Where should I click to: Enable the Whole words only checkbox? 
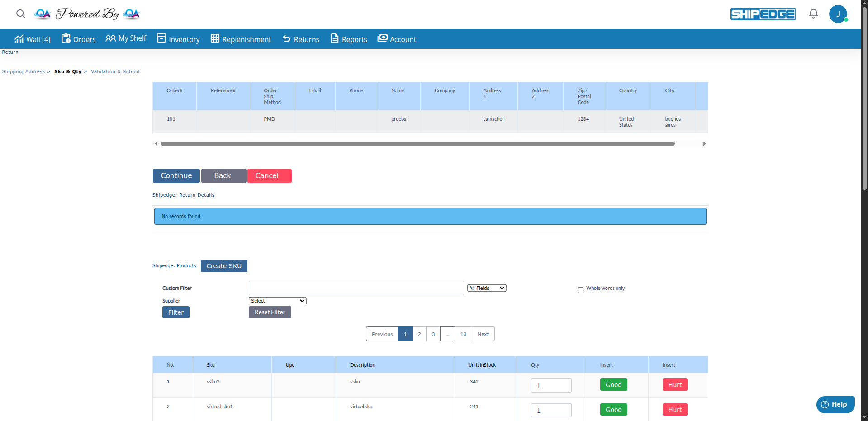pyautogui.click(x=580, y=290)
